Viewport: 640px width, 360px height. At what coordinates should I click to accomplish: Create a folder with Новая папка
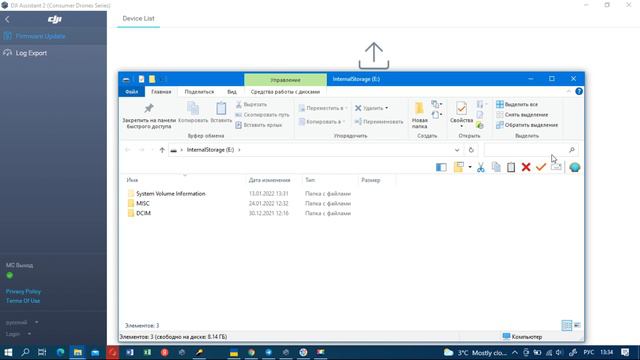(x=419, y=116)
